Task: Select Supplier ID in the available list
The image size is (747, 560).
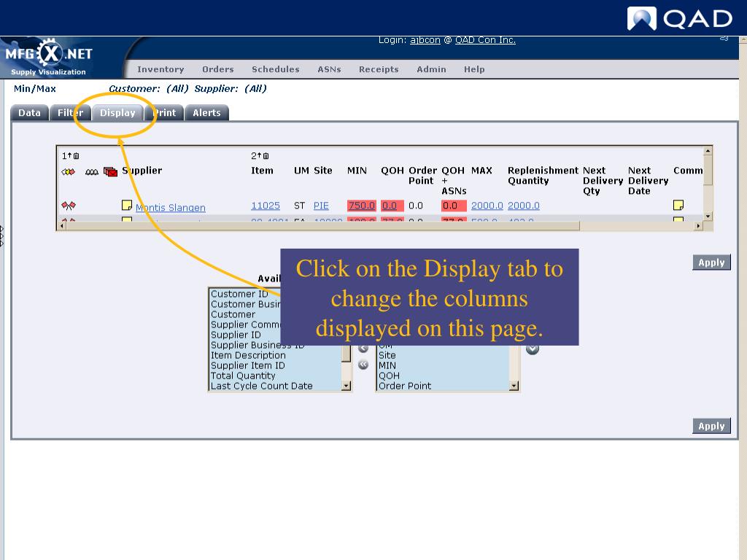Action: pos(236,335)
